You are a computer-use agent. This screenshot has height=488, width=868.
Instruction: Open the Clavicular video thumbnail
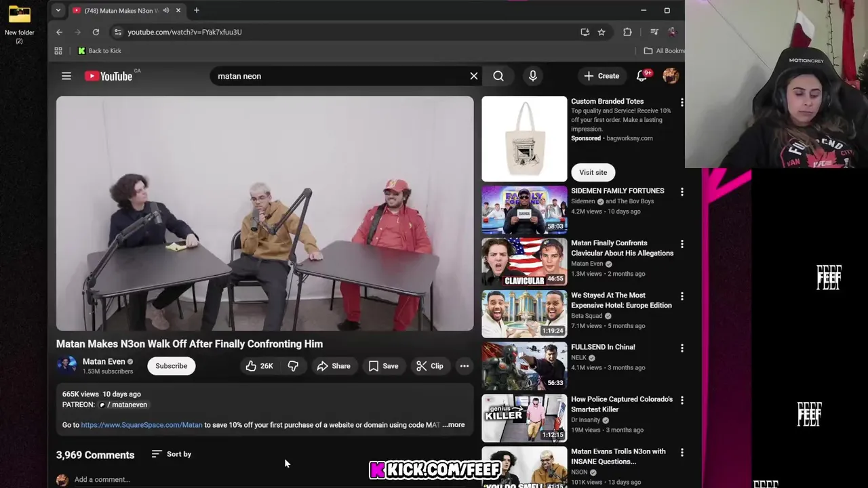click(x=524, y=262)
